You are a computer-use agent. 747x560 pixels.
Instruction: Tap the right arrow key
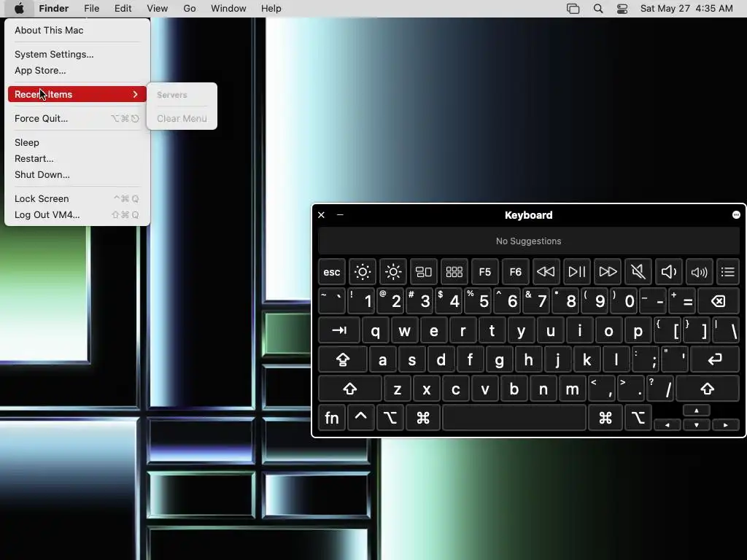pos(726,425)
